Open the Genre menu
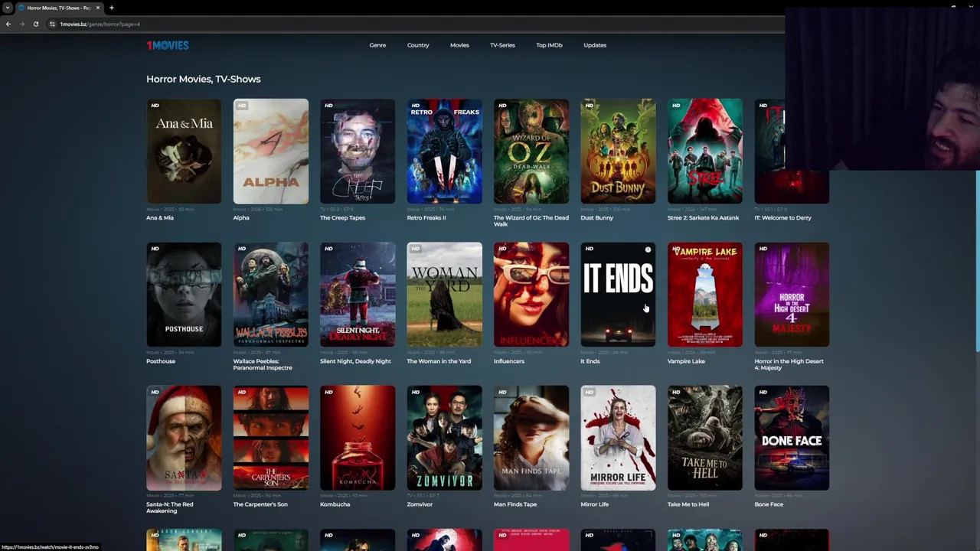Viewport: 980px width, 551px height. click(377, 45)
